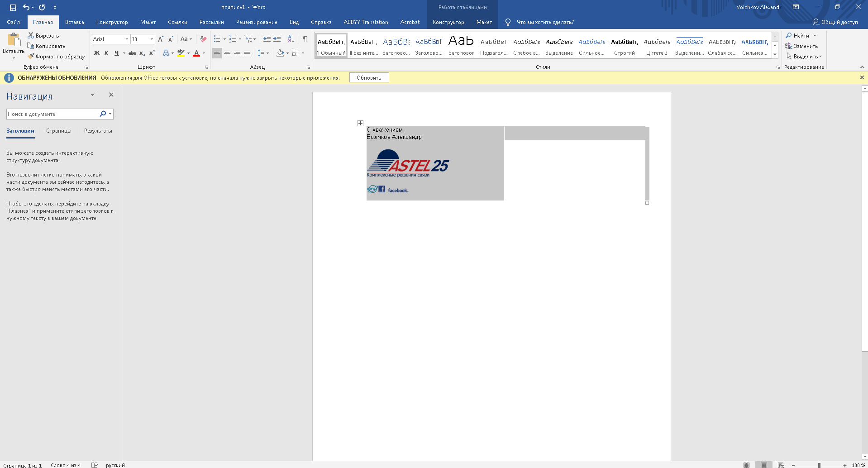Click the Ribbon Display Options icon
This screenshot has height=468, width=868.
point(796,7)
